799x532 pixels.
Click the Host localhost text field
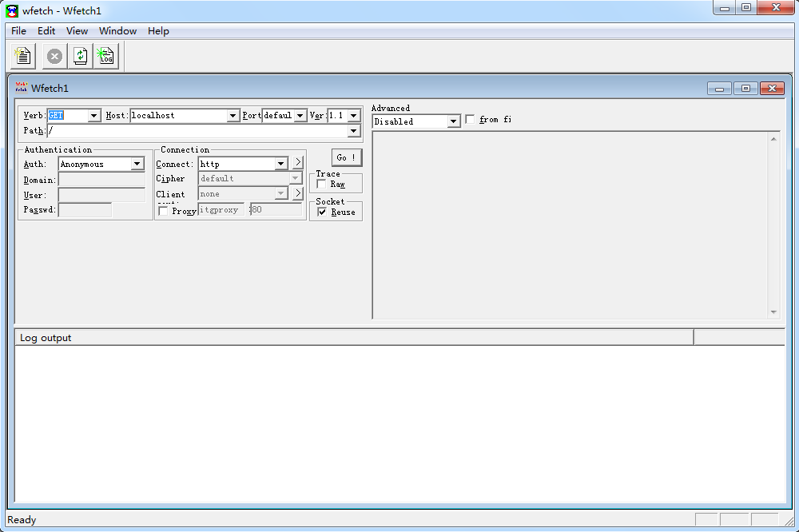[179, 116]
